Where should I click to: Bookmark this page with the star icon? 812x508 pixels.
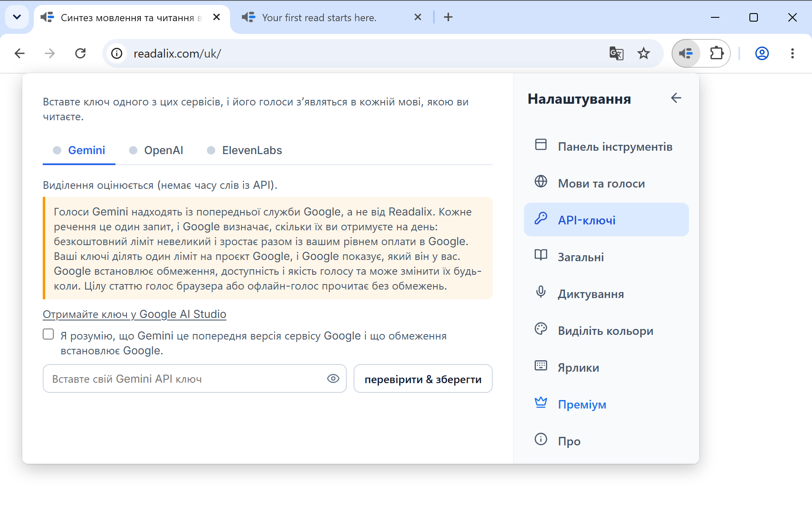pos(644,53)
